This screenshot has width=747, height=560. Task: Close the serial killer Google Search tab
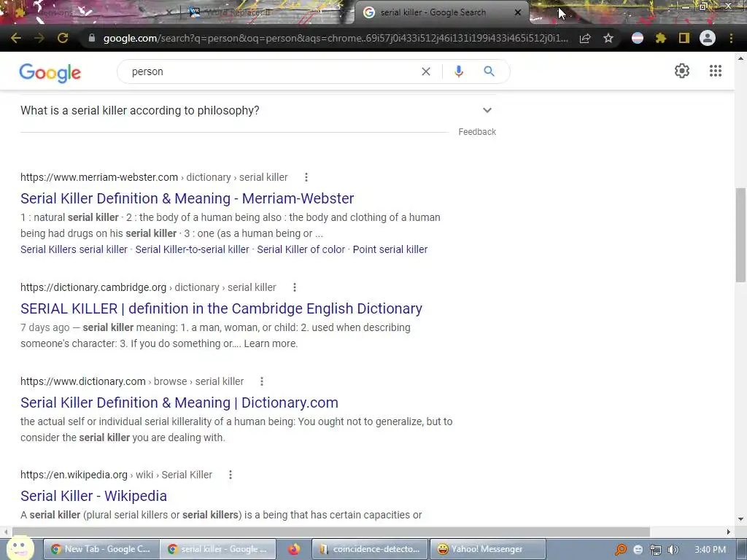click(518, 12)
